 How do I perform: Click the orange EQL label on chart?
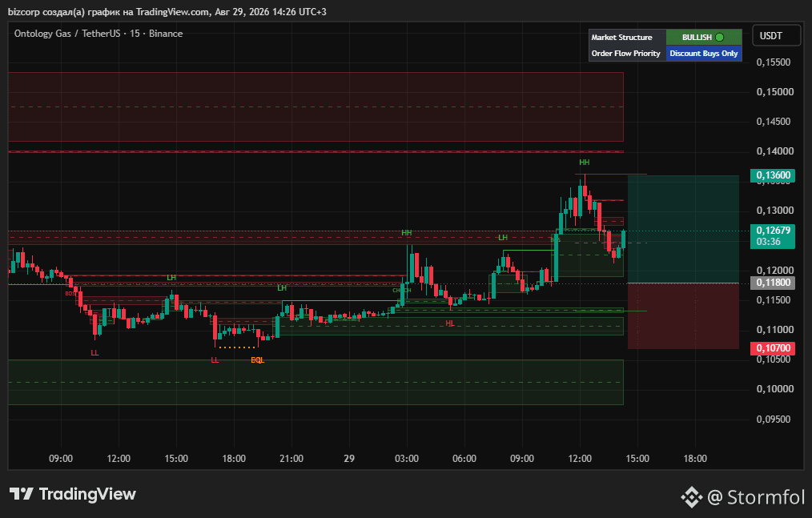pyautogui.click(x=257, y=360)
